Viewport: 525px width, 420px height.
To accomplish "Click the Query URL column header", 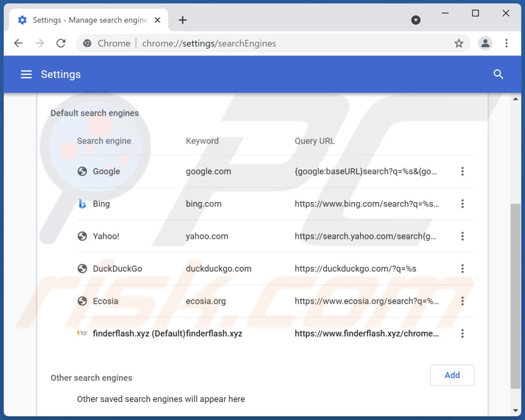I will [314, 141].
